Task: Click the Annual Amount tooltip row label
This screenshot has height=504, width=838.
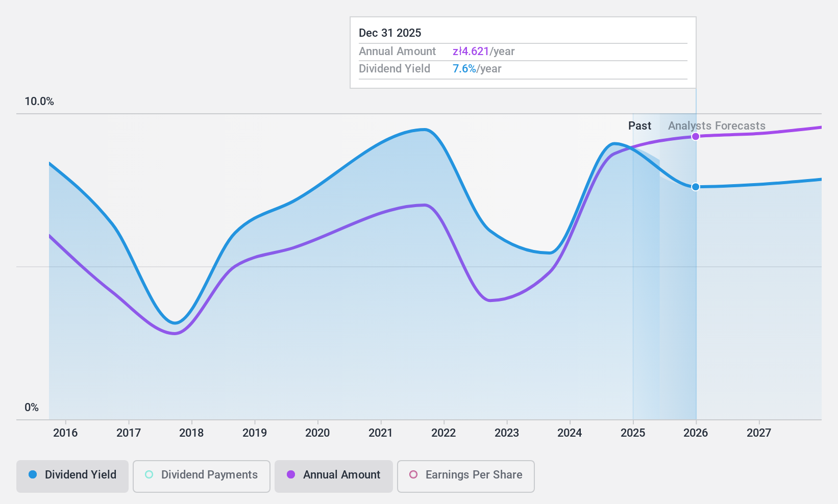Action: click(397, 52)
